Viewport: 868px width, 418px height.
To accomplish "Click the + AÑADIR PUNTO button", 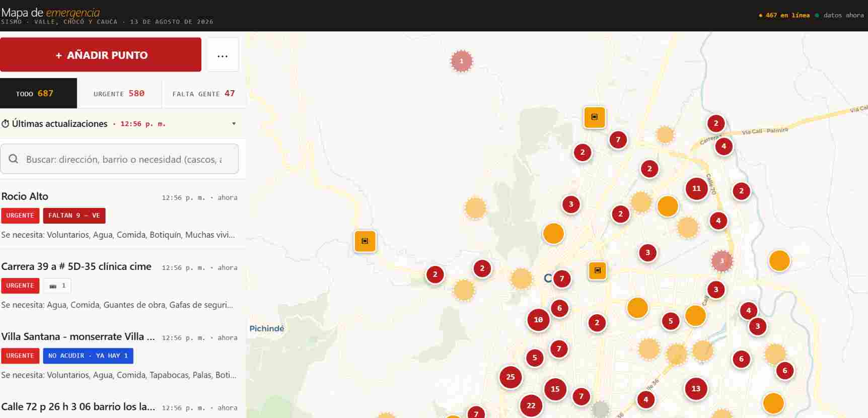I will pyautogui.click(x=101, y=54).
